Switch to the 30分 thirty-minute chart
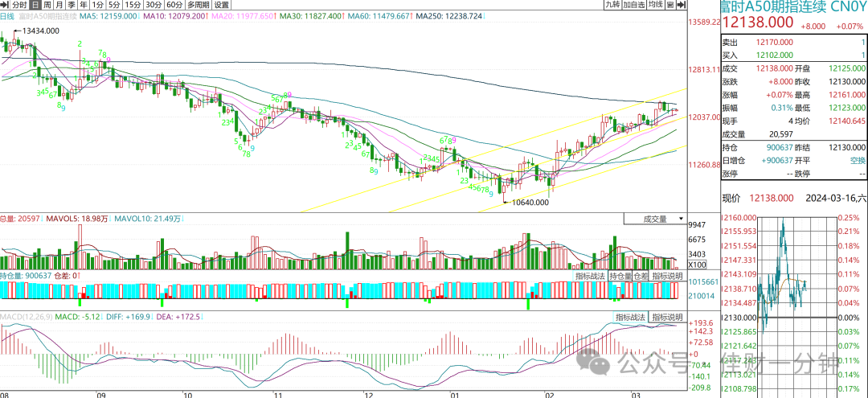Image resolution: width=868 pixels, height=398 pixels. coord(153,5)
